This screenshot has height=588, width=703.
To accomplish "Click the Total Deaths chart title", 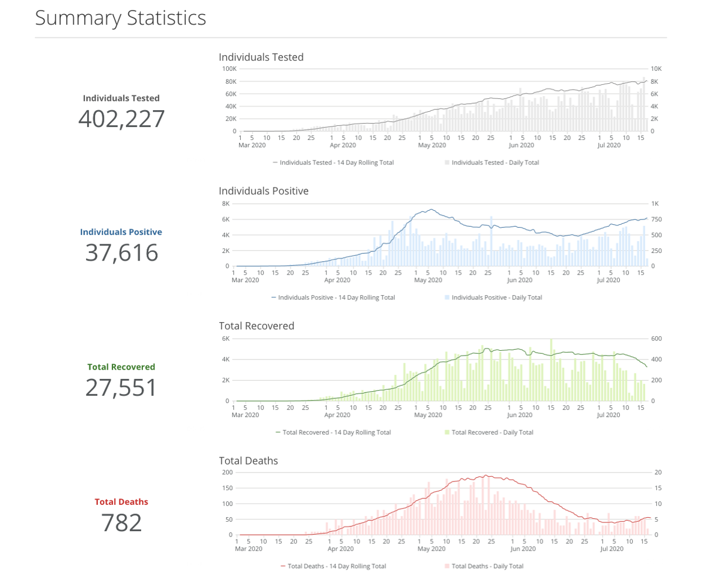I will [248, 461].
